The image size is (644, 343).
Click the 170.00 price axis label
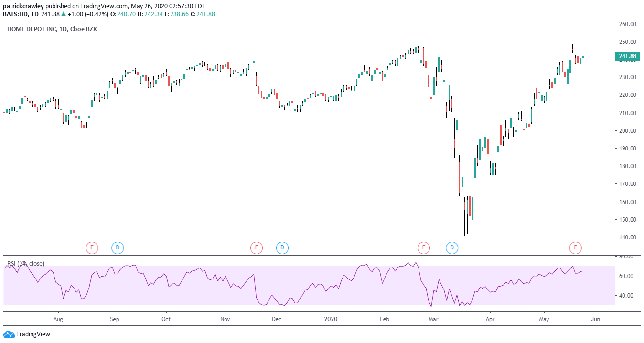627,183
